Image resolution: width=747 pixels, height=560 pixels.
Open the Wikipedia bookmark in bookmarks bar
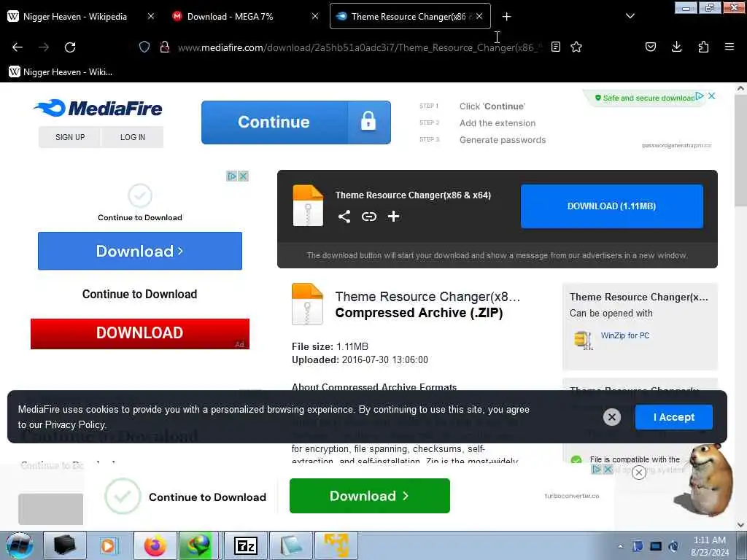[61, 72]
